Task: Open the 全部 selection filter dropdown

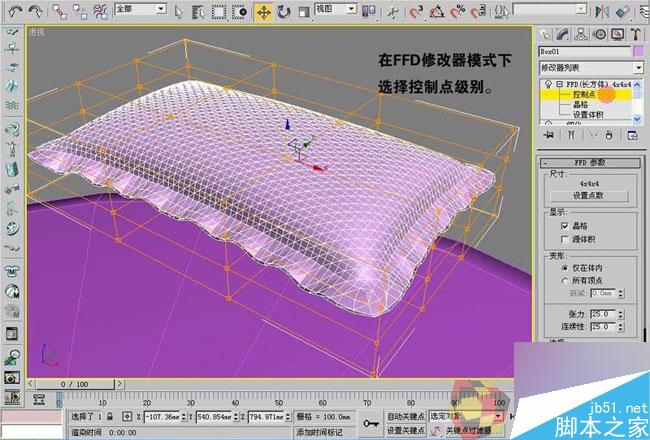Action: point(141,9)
